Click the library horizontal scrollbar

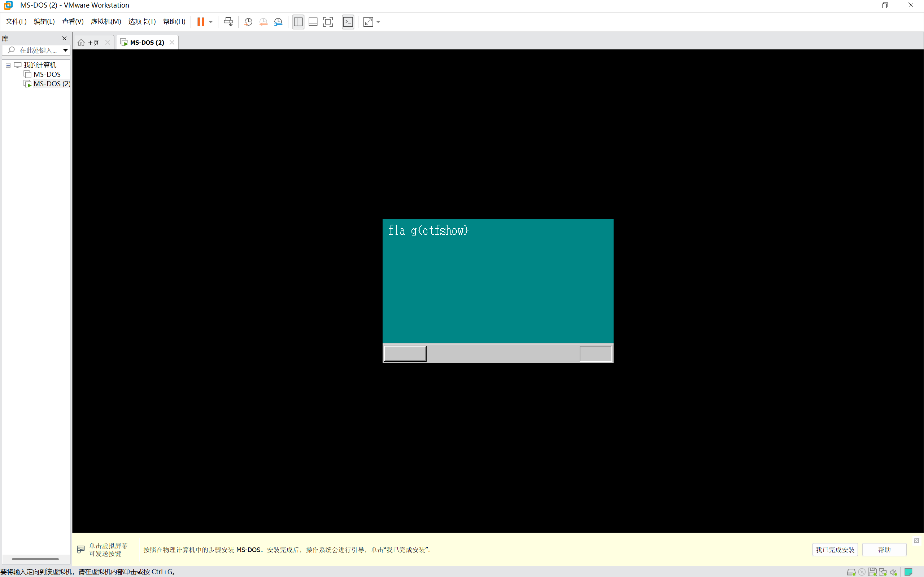(x=35, y=559)
